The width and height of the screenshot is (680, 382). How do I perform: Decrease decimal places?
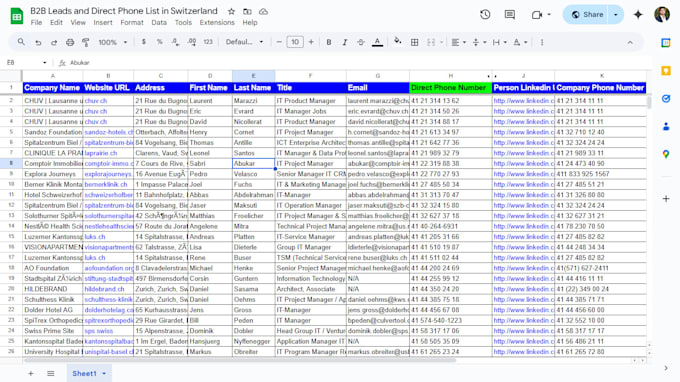tap(175, 42)
